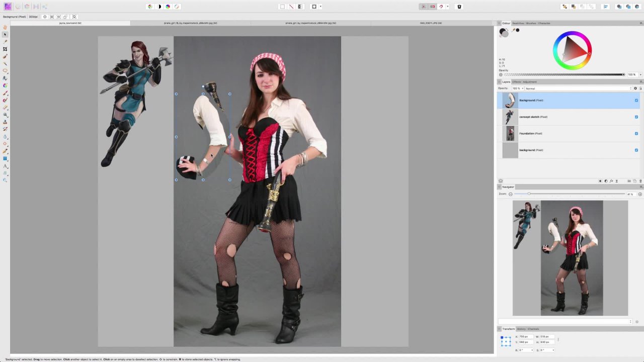This screenshot has width=644, height=362.
Task: Switch to the Swatches panel tab
Action: point(518,23)
